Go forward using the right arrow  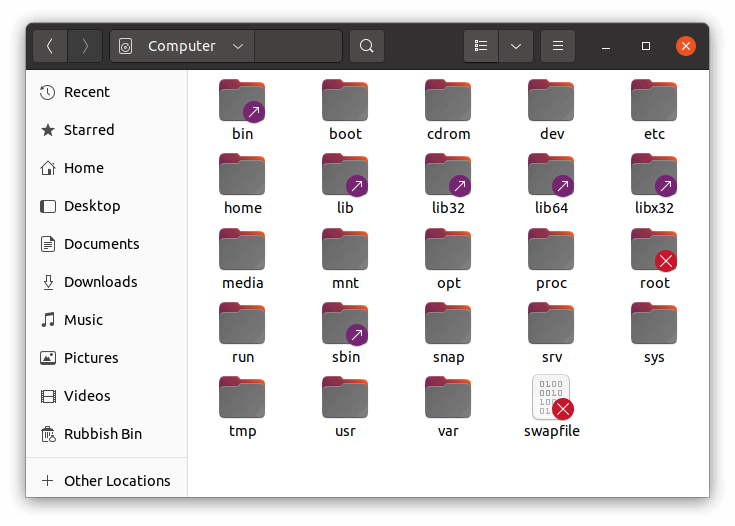coord(85,46)
